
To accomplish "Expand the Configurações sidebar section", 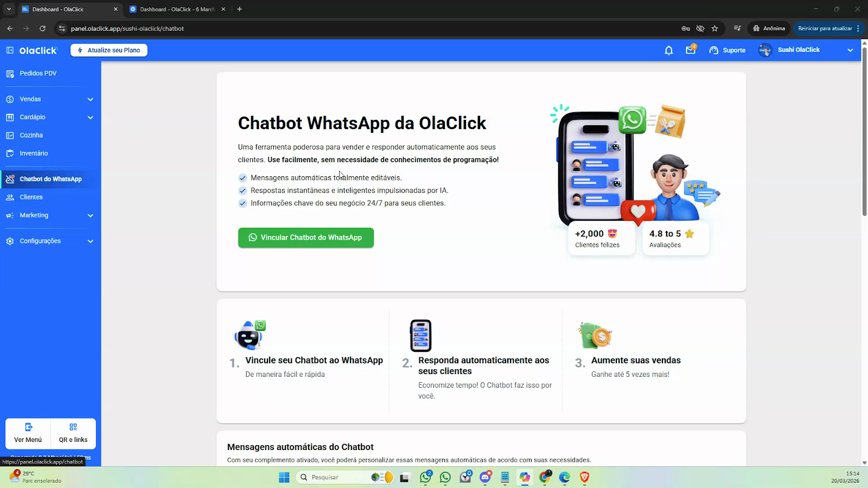I will tap(90, 241).
